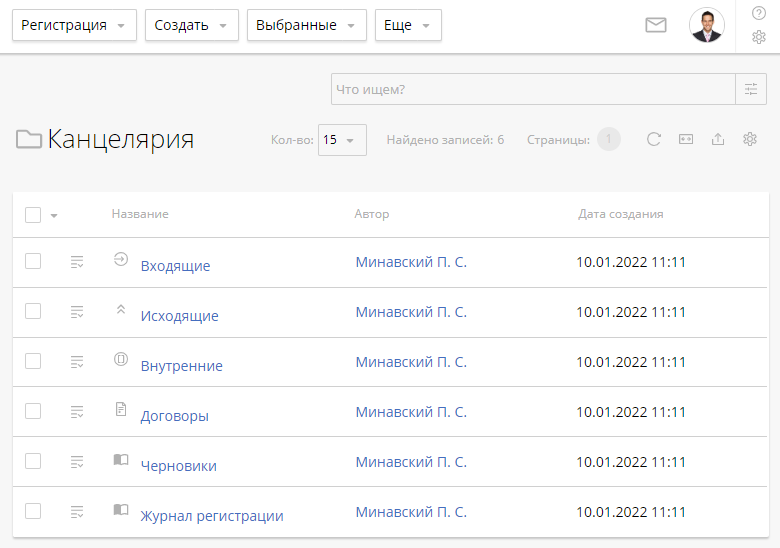Viewport: 780px width, 548px height.
Task: Open actions list icon for Внутренние row
Action: pos(77,362)
